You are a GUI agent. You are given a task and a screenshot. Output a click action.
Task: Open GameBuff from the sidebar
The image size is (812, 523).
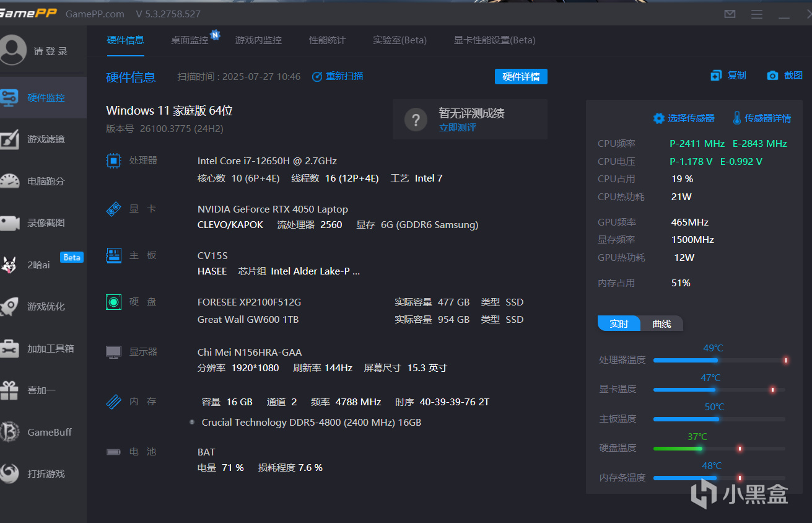tap(43, 432)
